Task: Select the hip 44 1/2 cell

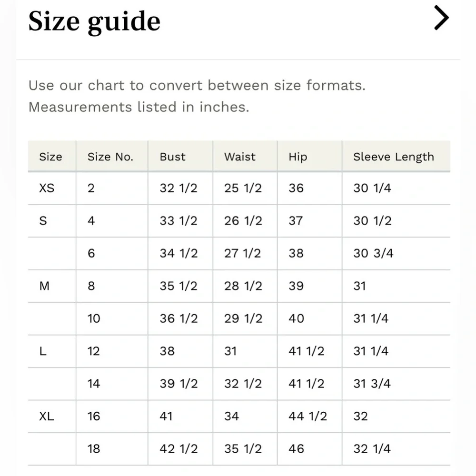Action: 307,416
